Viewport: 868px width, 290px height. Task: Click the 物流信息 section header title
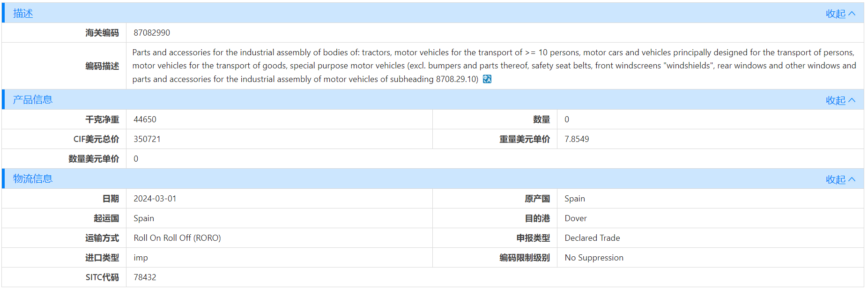click(32, 179)
